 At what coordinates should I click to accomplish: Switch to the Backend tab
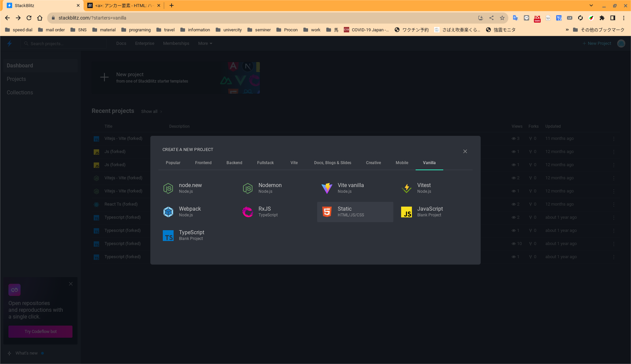pos(234,163)
